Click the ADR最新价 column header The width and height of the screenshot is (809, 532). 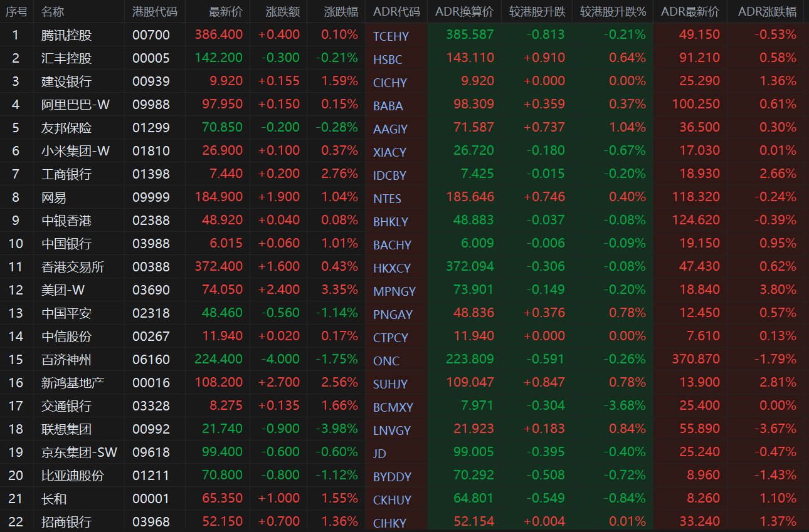tap(690, 12)
